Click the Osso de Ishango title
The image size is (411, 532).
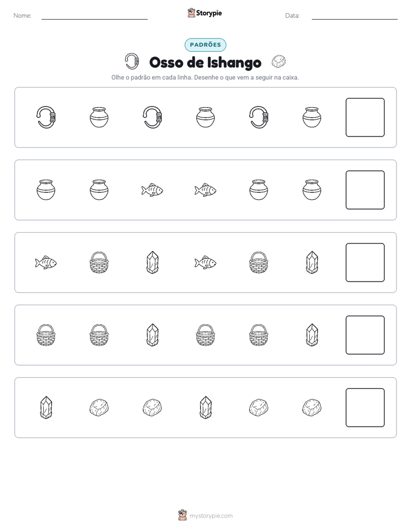tap(205, 62)
